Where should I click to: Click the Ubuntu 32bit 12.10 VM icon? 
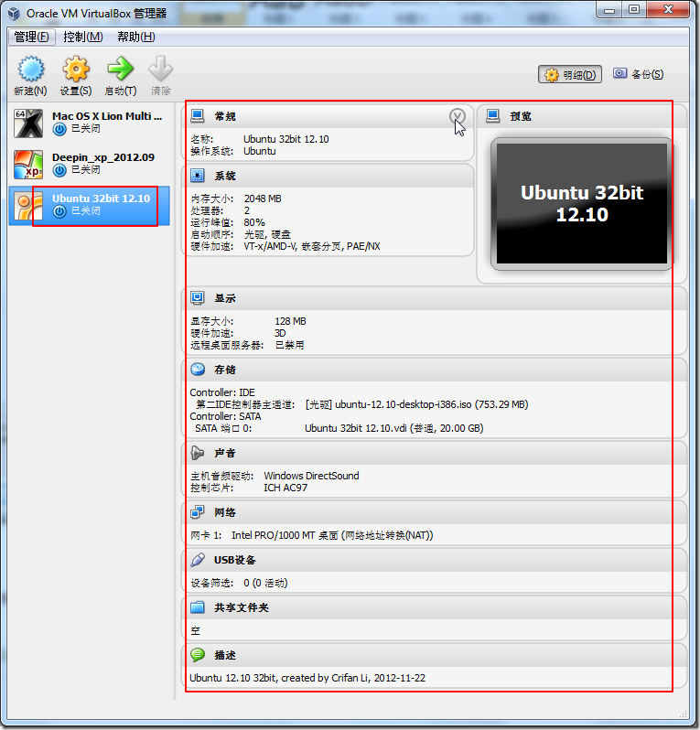pos(28,205)
